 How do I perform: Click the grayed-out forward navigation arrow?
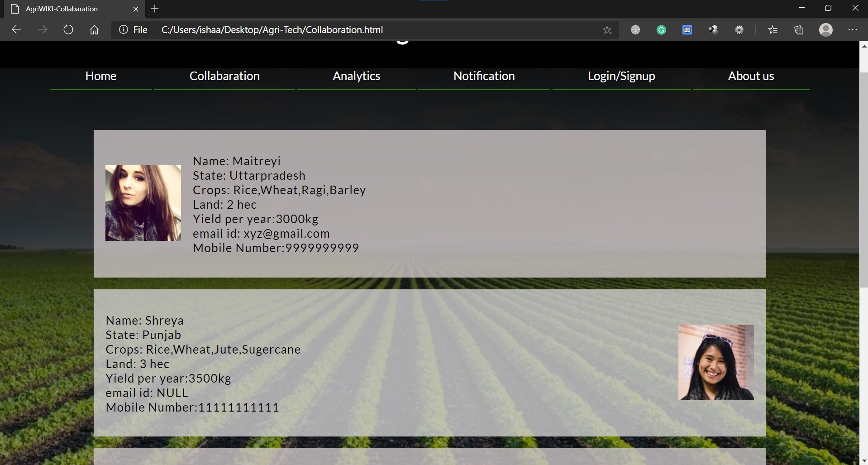[x=42, y=30]
